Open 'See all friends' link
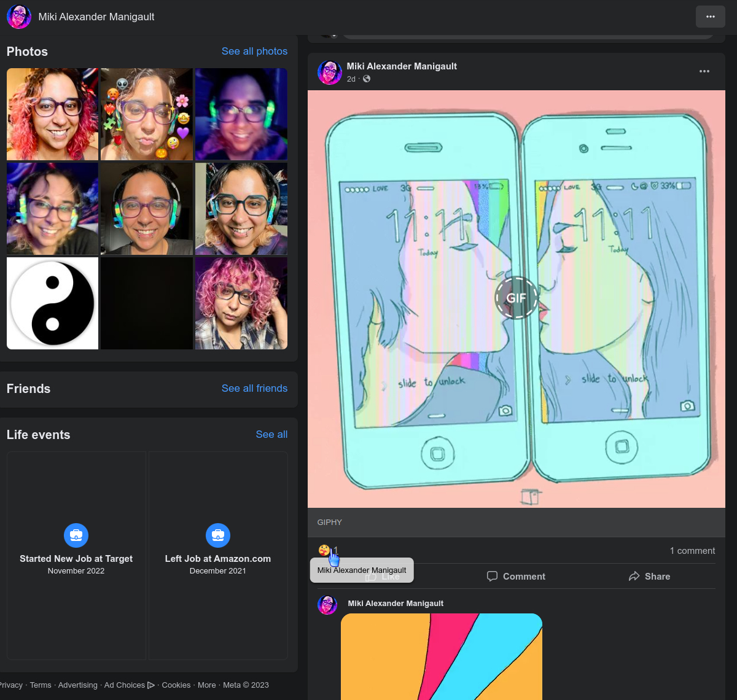Image resolution: width=737 pixels, height=700 pixels. pos(254,389)
